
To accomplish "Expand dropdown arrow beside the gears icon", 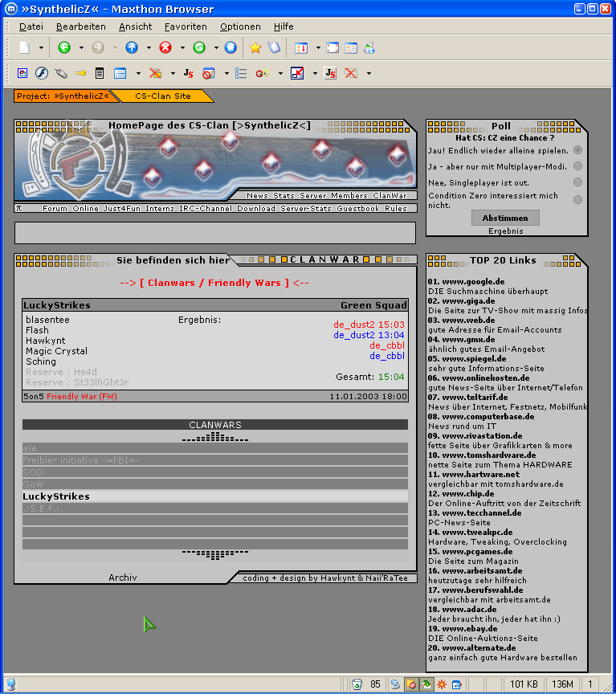I will (280, 73).
